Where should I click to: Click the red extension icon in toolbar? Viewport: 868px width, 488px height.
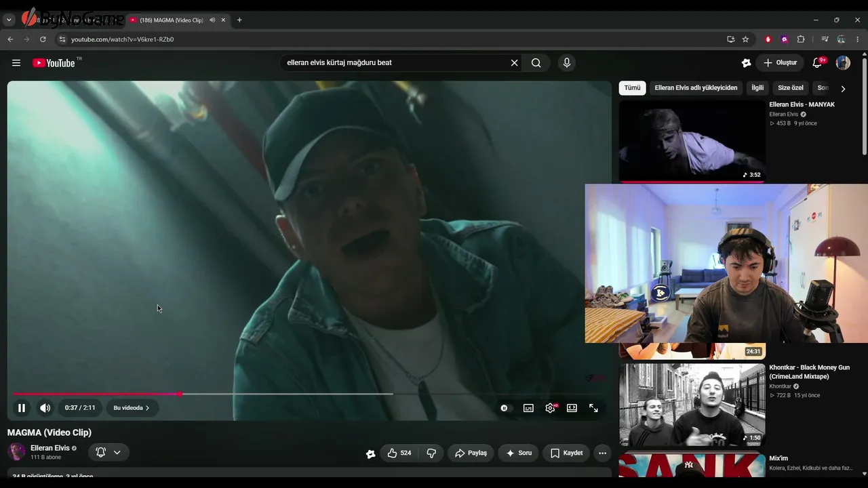pyautogui.click(x=768, y=39)
